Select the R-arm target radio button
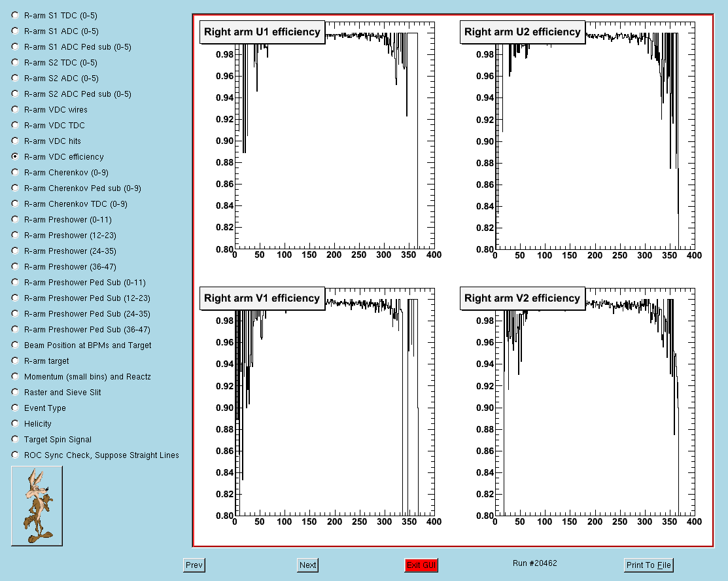This screenshot has height=581, width=728. point(15,361)
